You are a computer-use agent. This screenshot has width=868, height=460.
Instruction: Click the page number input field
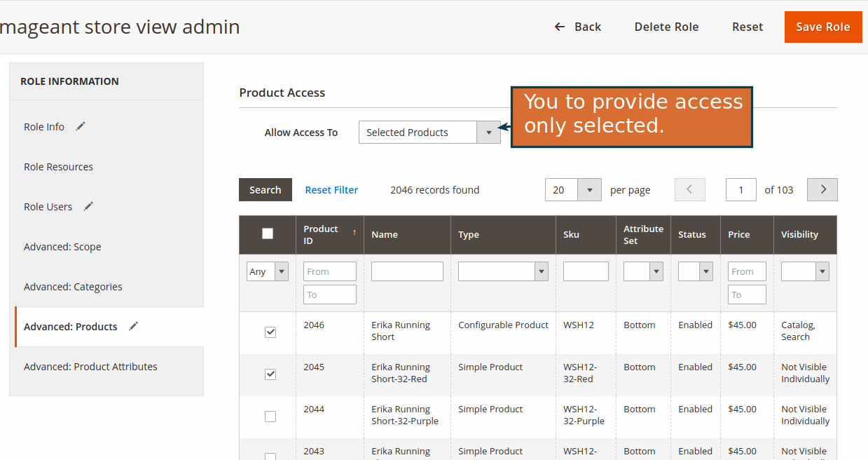740,189
